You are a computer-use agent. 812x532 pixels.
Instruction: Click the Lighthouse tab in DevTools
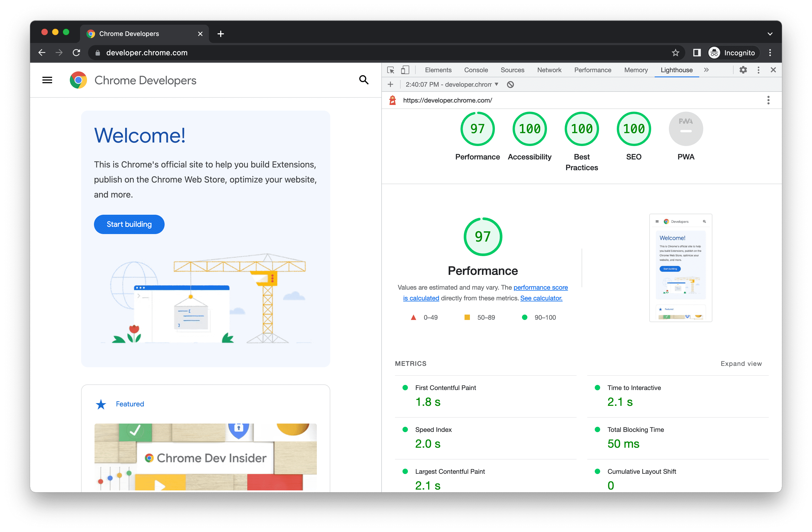677,70
